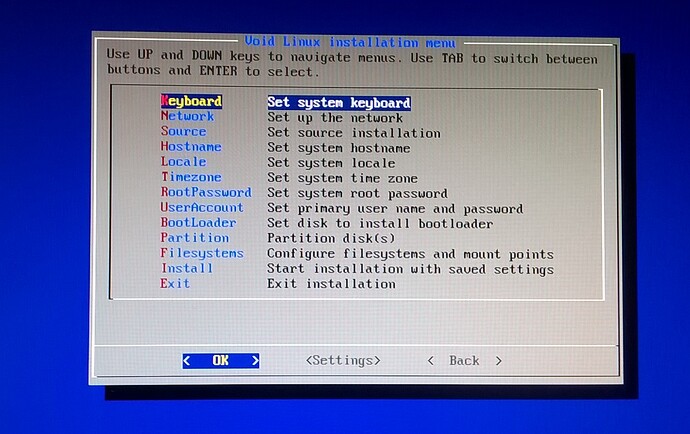Click 'Exit installation' description
This screenshot has width=690, height=434.
tap(331, 283)
